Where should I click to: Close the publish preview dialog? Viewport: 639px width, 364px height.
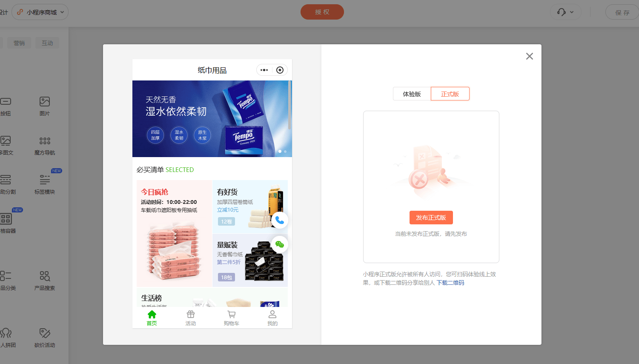[529, 56]
